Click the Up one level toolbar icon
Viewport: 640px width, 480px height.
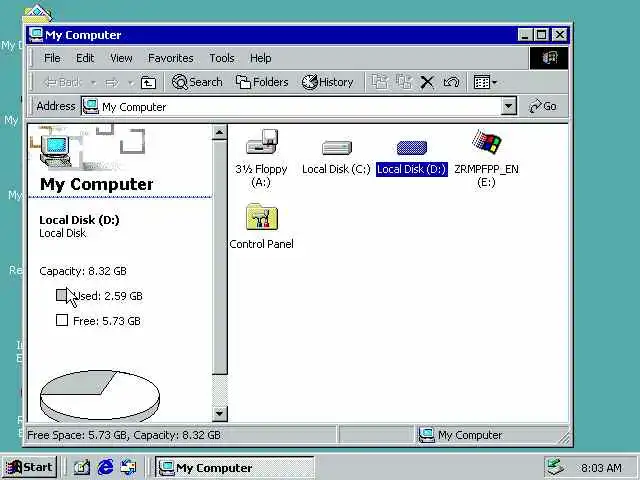pos(148,82)
